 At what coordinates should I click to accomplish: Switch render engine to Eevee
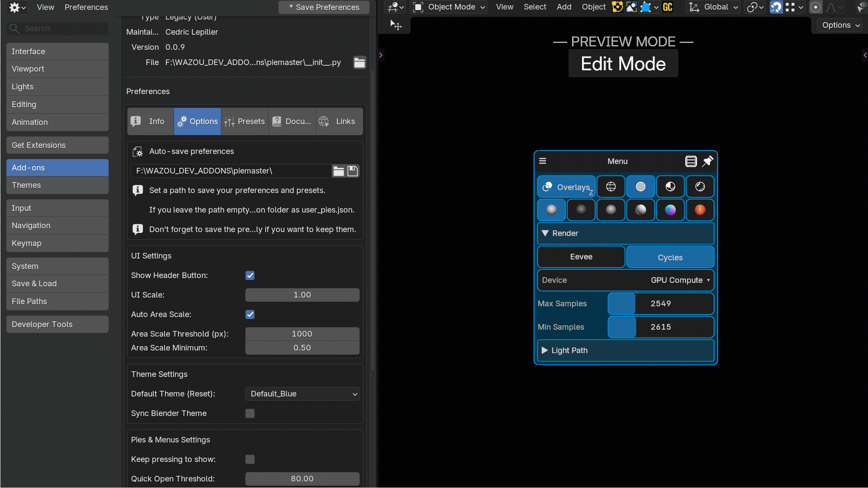(x=581, y=257)
